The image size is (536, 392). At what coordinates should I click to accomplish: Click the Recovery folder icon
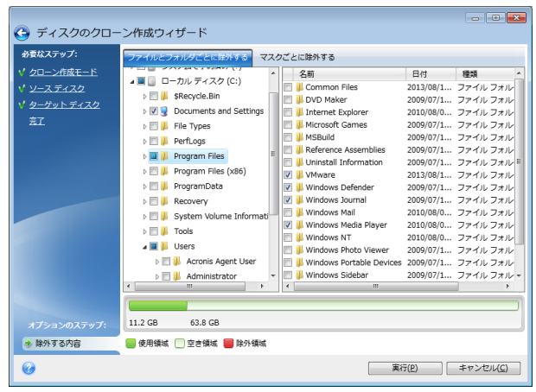click(x=164, y=201)
